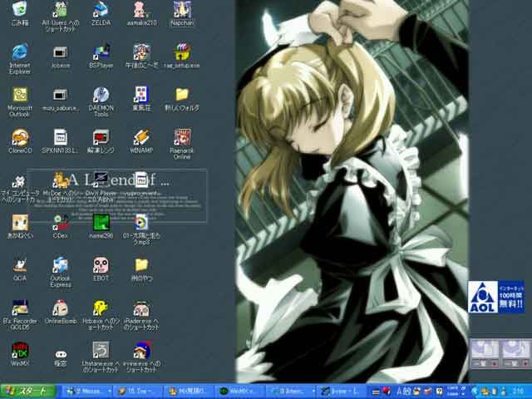
Task: Launch Winamp from the desktop
Action: [141, 138]
